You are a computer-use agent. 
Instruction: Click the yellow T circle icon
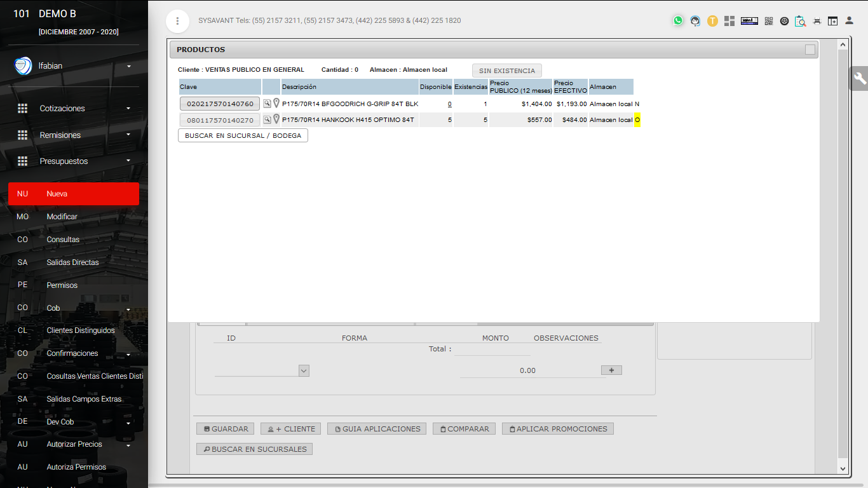pos(712,21)
